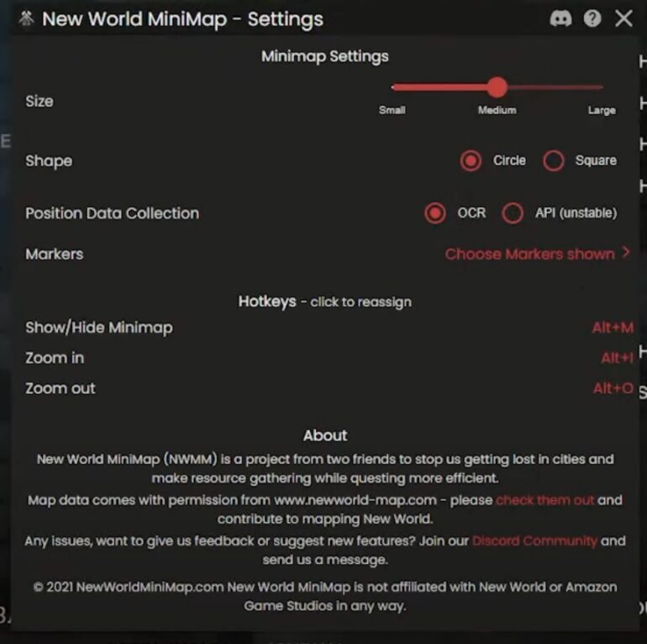Open the Discord Community link
Viewport: 647px width, 644px height.
tap(534, 541)
